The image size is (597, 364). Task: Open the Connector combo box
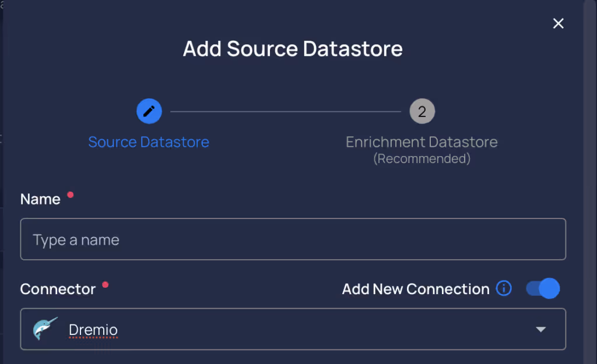[x=293, y=330]
